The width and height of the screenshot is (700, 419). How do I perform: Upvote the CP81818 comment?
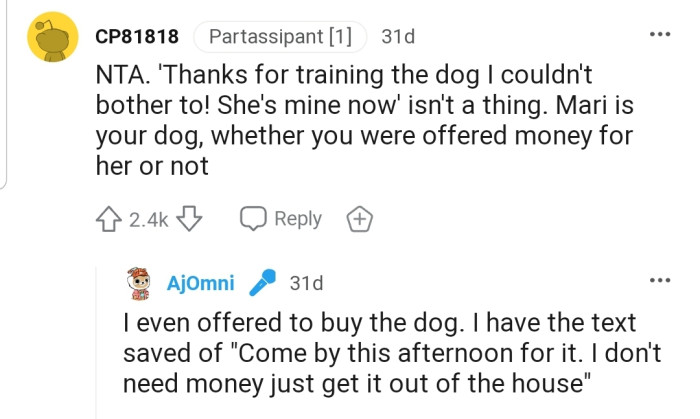pyautogui.click(x=108, y=219)
